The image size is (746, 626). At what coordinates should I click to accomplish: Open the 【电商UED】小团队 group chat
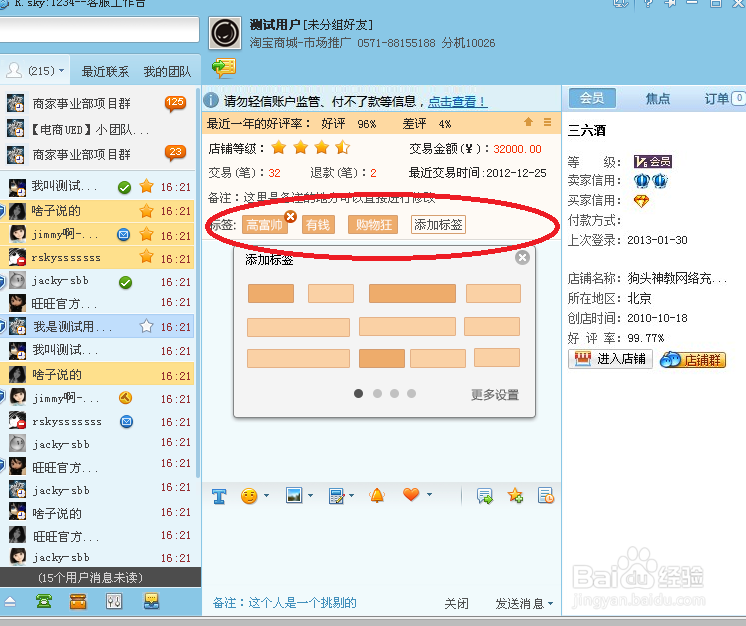click(98, 129)
